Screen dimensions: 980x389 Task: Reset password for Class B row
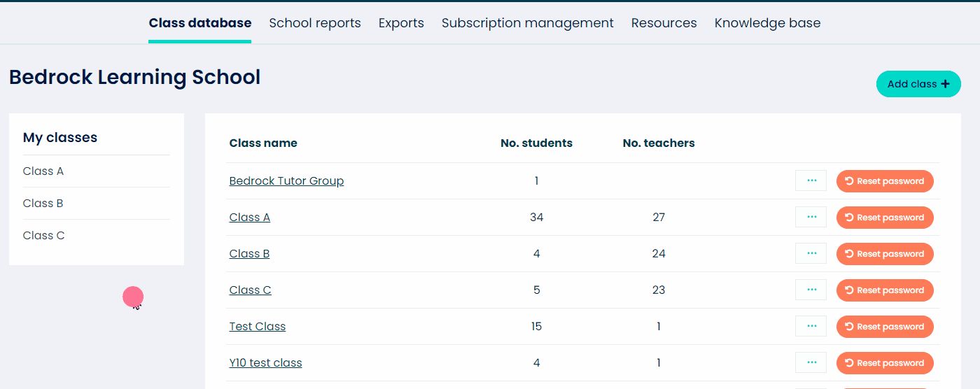pos(885,254)
